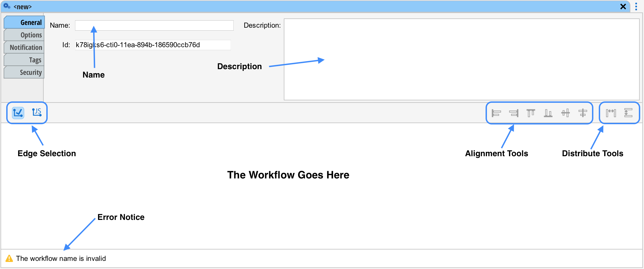Image resolution: width=644 pixels, height=269 pixels.
Task: Open the Notification tab
Action: click(25, 47)
